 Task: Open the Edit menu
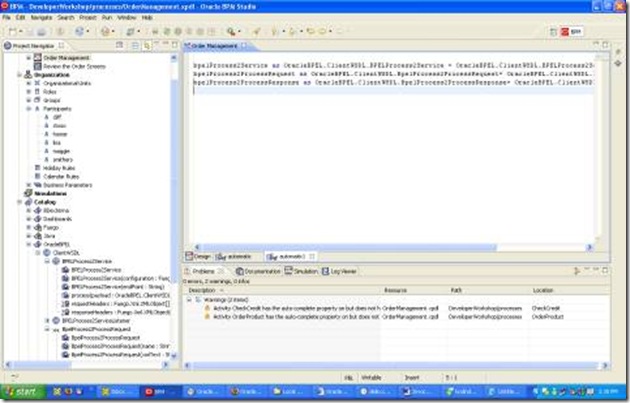click(20, 18)
